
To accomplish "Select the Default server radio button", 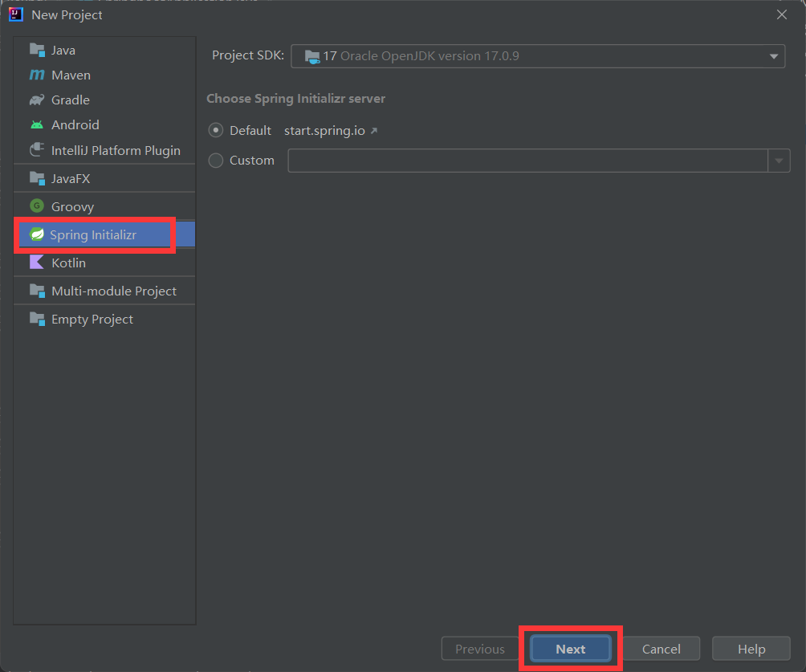I will 216,131.
